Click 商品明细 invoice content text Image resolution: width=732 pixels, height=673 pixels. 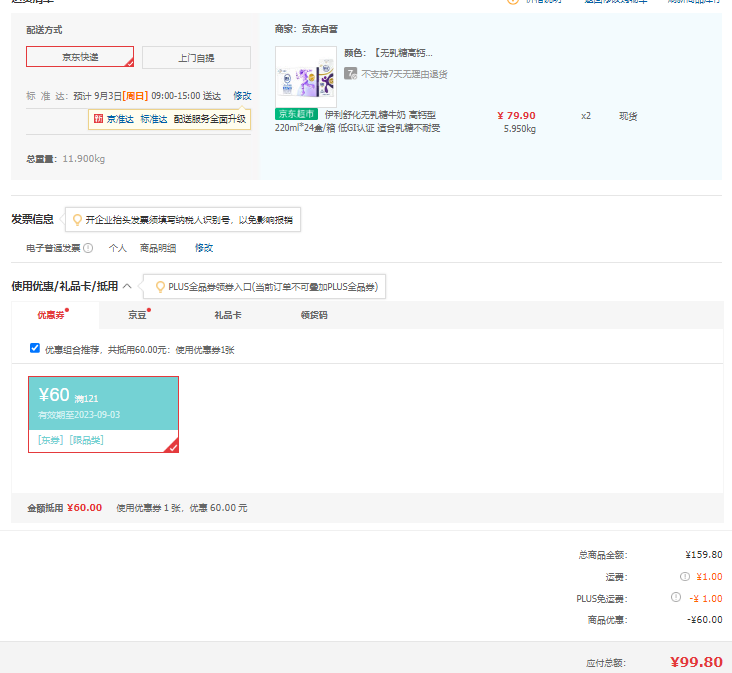coord(158,248)
